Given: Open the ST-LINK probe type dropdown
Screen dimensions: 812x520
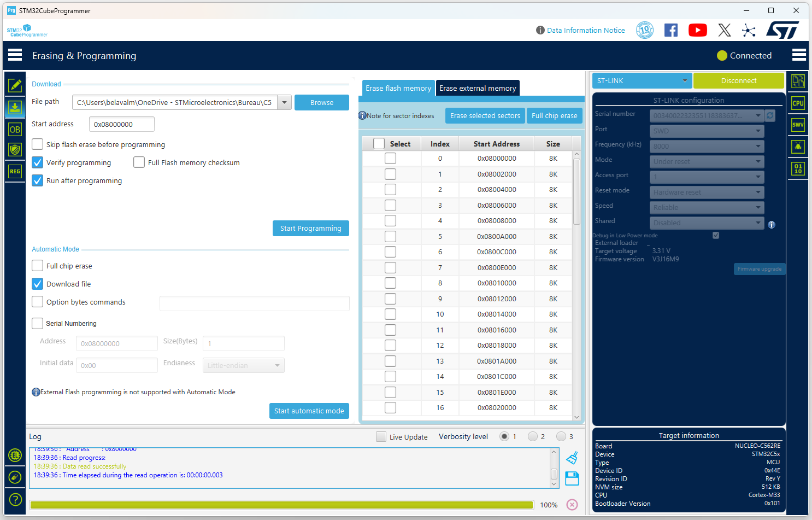Looking at the screenshot, I should coord(642,80).
